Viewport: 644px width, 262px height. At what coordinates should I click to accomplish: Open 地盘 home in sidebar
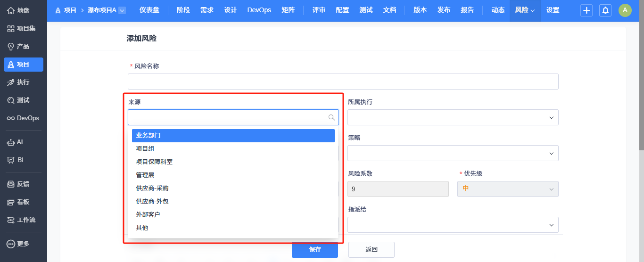pos(24,10)
